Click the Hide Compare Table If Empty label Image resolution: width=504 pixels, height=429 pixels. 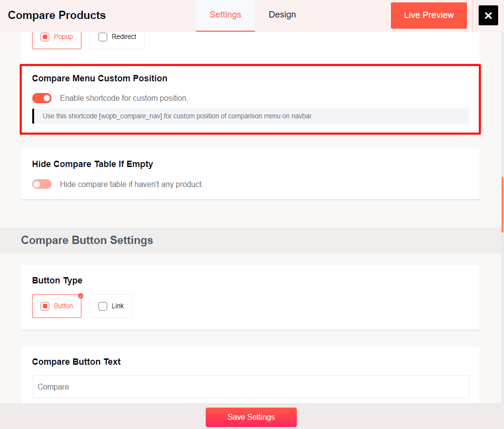tap(93, 164)
